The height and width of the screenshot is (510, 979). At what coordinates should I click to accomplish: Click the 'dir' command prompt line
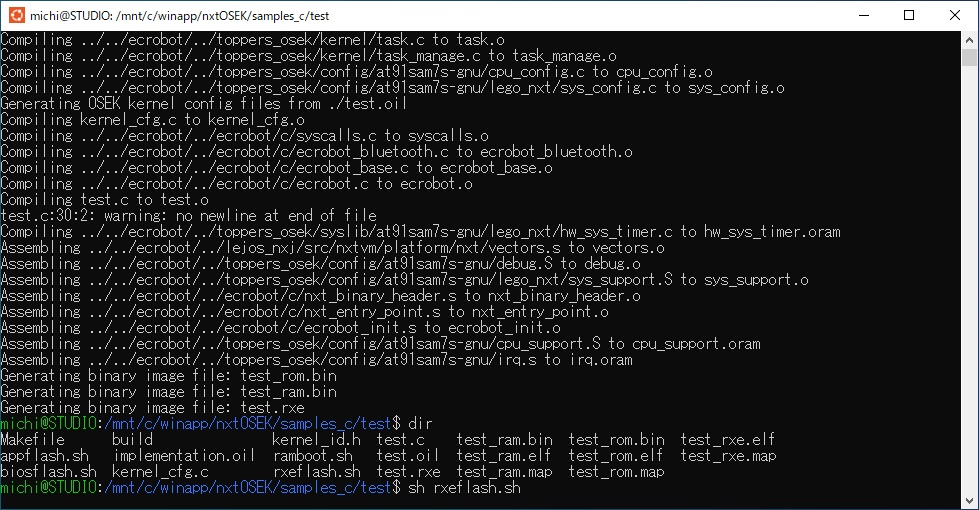coord(216,423)
